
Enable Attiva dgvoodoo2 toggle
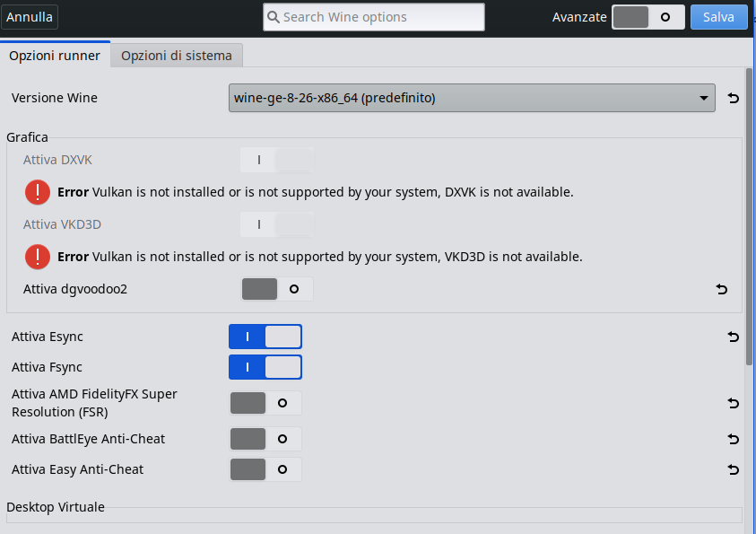point(277,289)
